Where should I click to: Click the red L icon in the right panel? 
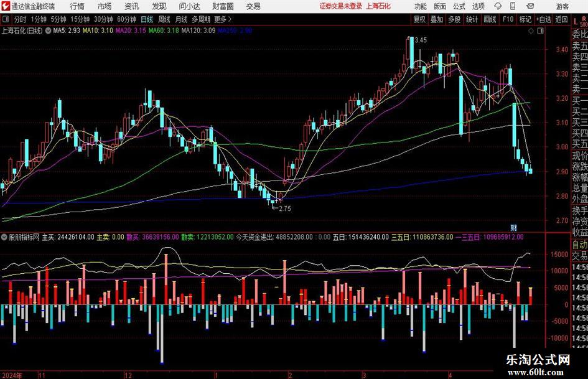click(x=576, y=22)
